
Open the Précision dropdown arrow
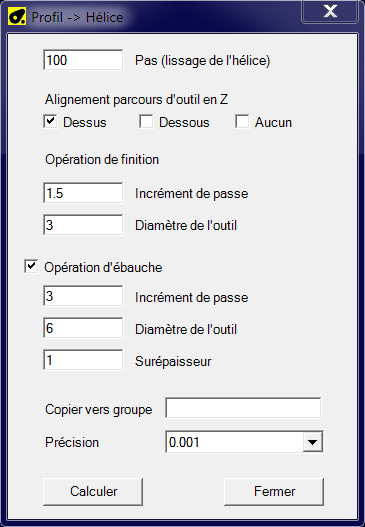click(x=313, y=442)
